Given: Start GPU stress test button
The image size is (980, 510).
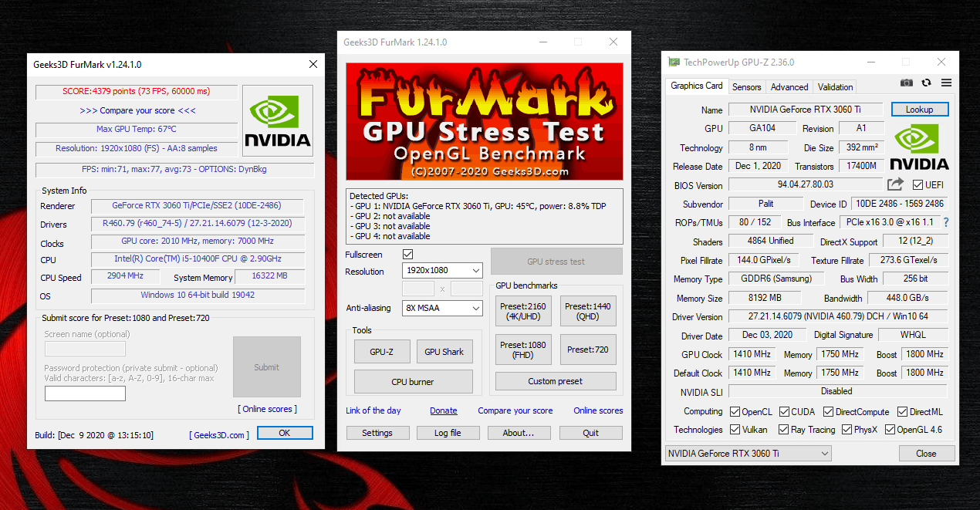Looking at the screenshot, I should (556, 262).
